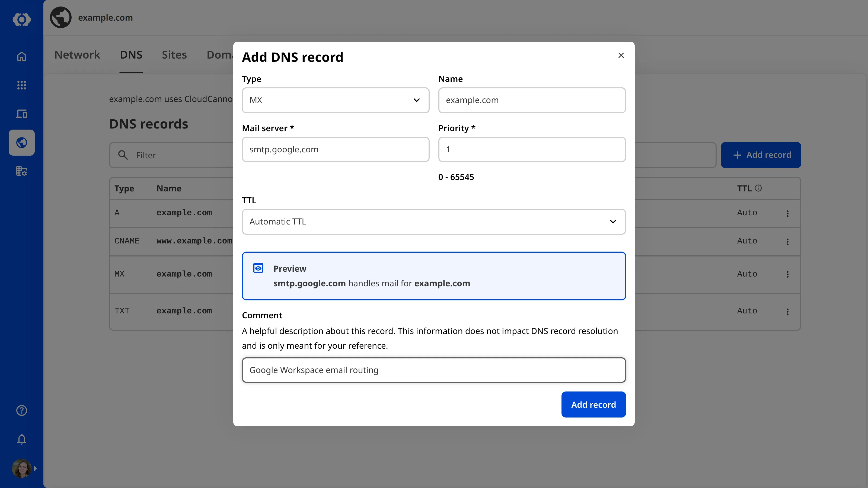Screen dimensions: 868x488
Task: Click example.com title in page header
Action: point(106,18)
